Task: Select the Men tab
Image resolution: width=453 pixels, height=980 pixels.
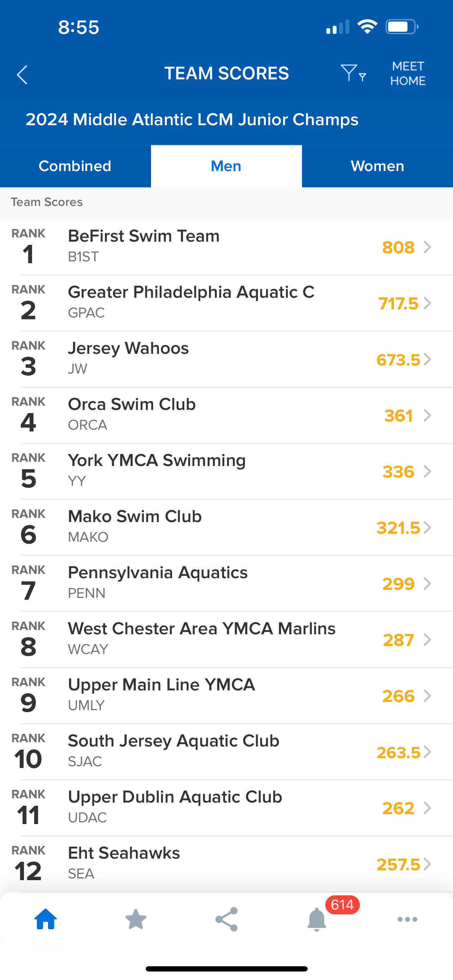Action: click(226, 166)
